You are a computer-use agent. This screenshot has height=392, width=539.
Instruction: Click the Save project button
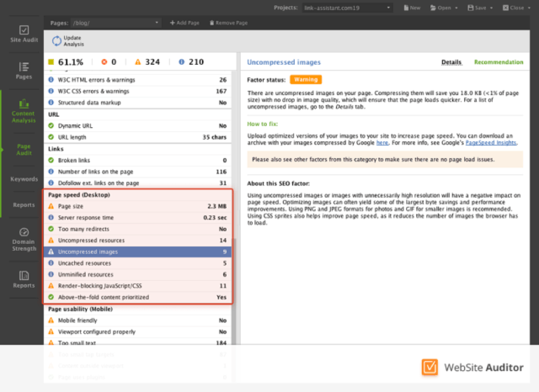pyautogui.click(x=477, y=8)
